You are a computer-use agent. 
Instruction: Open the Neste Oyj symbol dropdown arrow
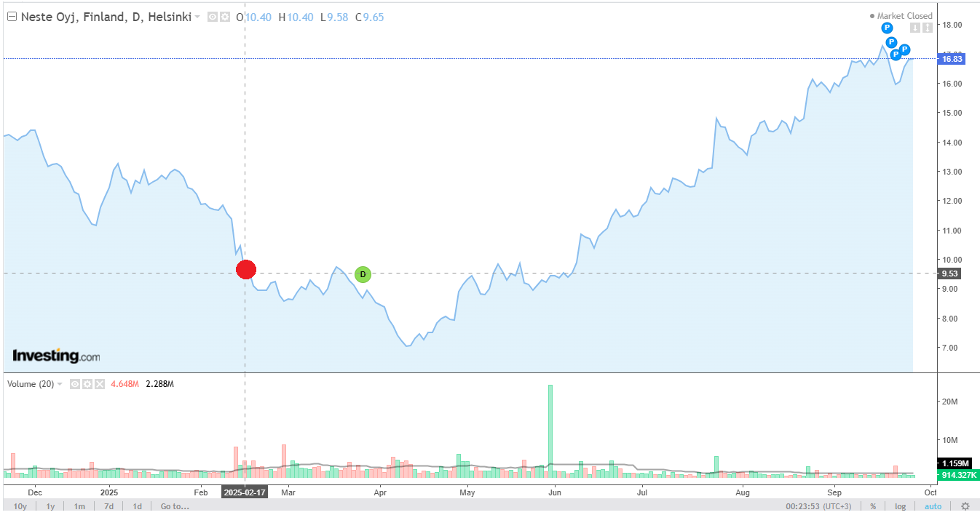197,17
